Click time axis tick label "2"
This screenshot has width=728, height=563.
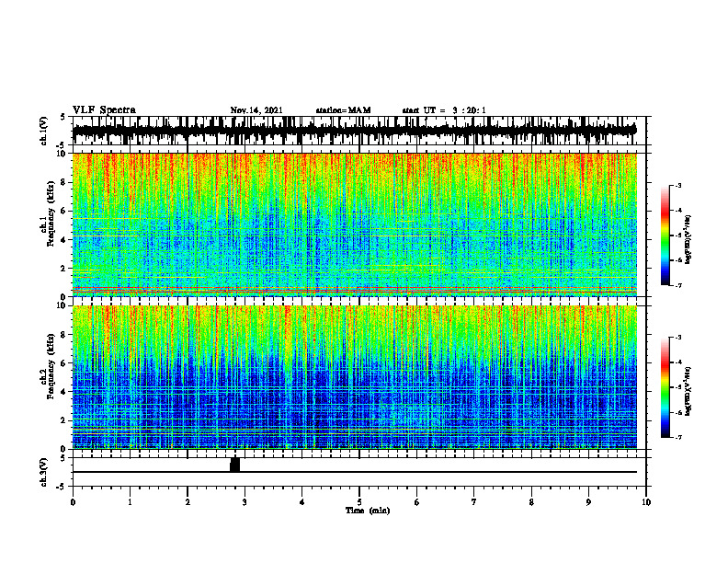point(188,502)
